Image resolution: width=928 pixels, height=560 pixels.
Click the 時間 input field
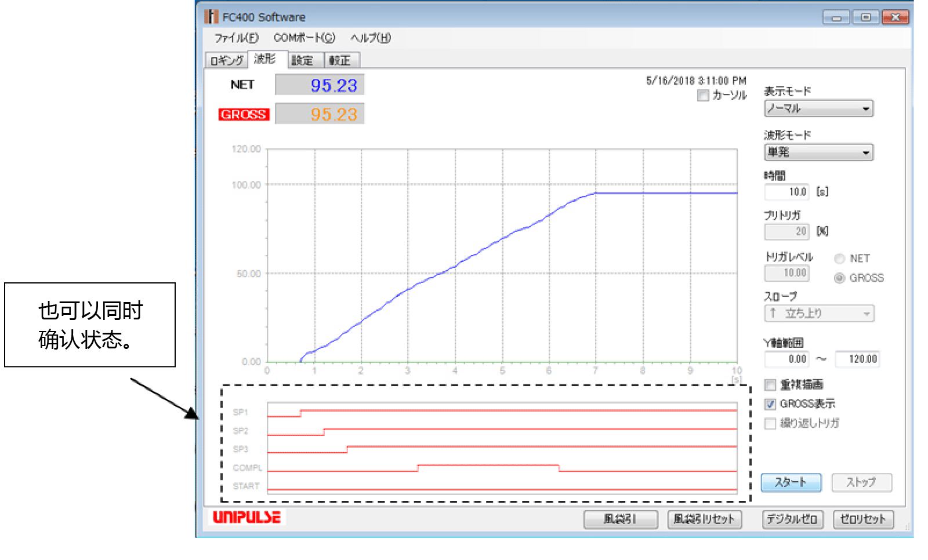click(x=787, y=192)
